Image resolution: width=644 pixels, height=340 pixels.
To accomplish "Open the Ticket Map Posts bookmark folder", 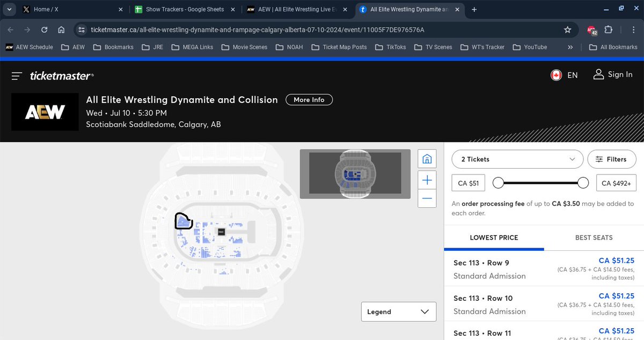I will (339, 47).
